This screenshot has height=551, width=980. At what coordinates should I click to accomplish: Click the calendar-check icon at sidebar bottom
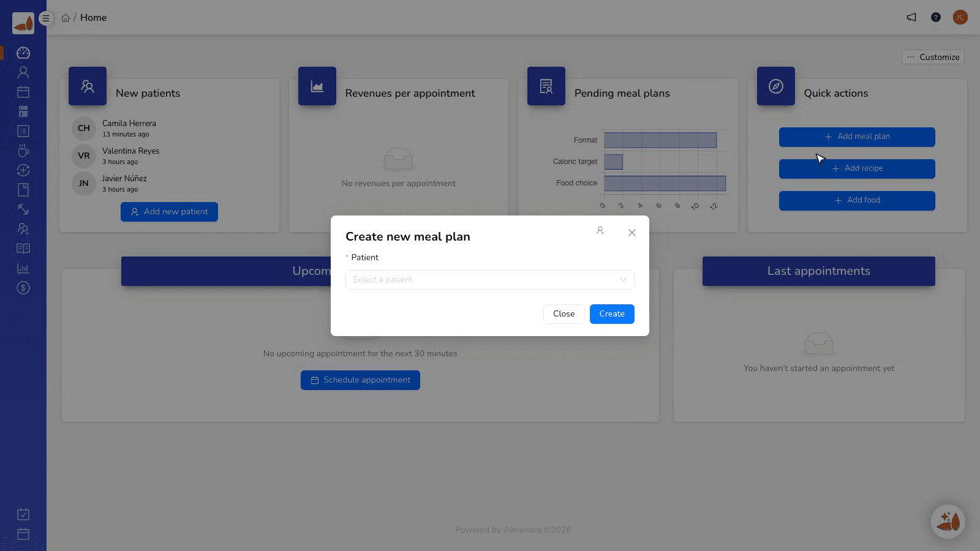(23, 514)
